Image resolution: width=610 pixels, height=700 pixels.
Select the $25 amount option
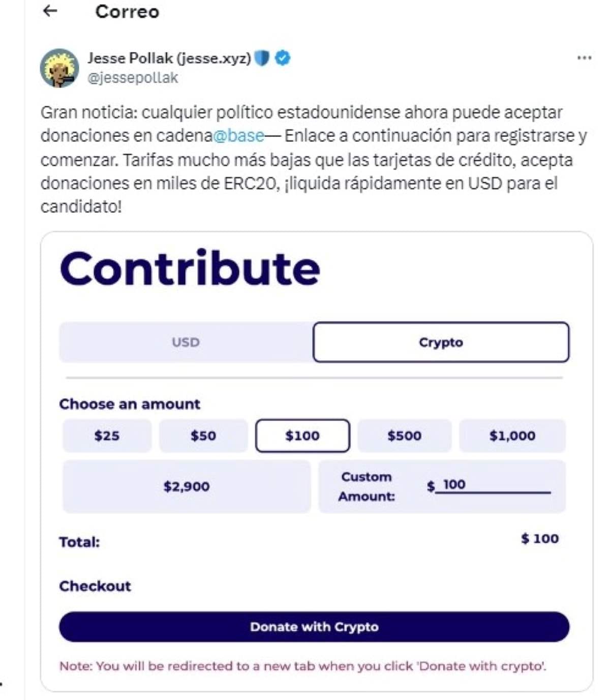tap(107, 436)
